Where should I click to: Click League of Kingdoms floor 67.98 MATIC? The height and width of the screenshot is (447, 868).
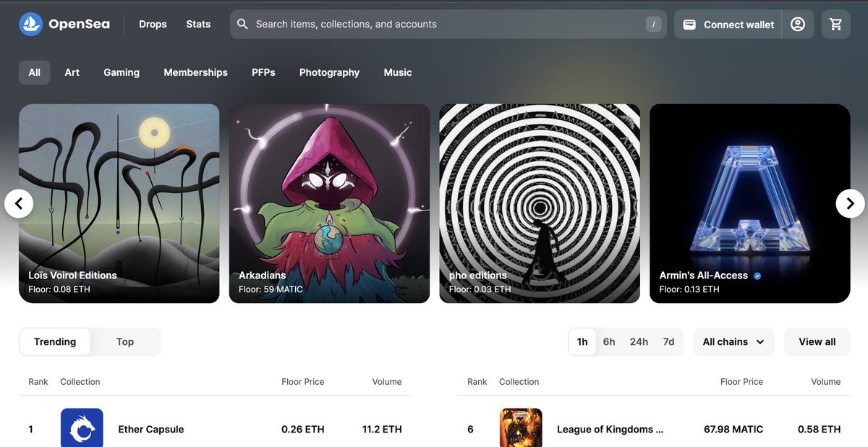pyautogui.click(x=733, y=430)
